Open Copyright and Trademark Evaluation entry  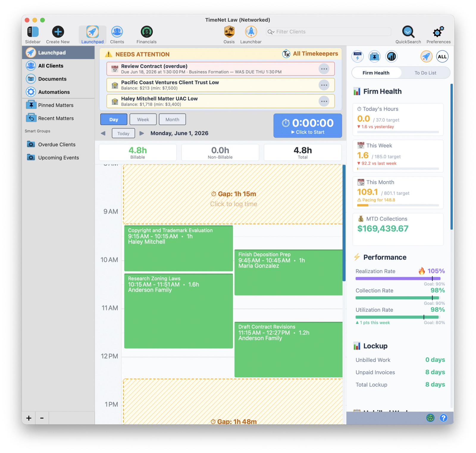tap(178, 248)
